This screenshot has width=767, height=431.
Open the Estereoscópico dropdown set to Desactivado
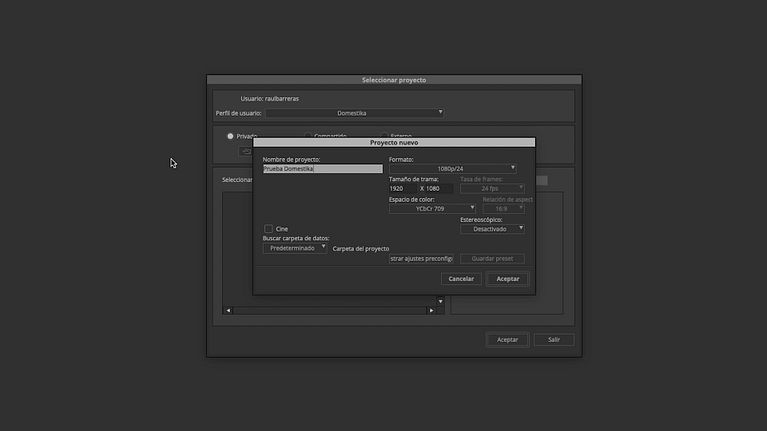[492, 229]
